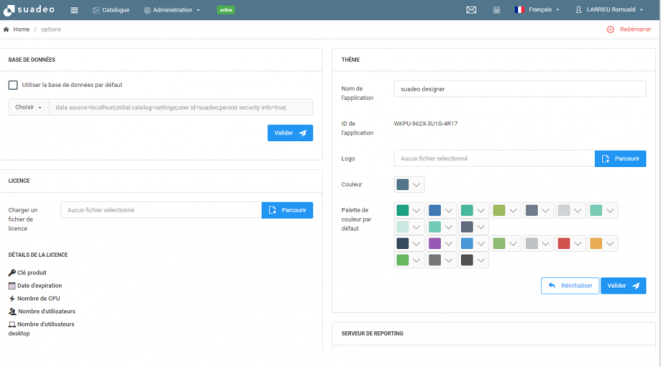Click the Date d'expiration calendar icon
Screen dimensions: 661x367
pyautogui.click(x=12, y=286)
